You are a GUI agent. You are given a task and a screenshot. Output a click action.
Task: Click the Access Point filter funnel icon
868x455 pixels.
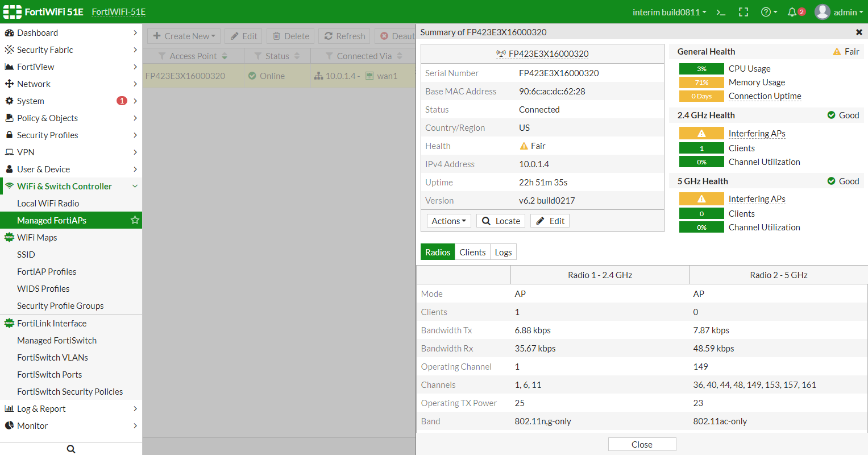(163, 56)
